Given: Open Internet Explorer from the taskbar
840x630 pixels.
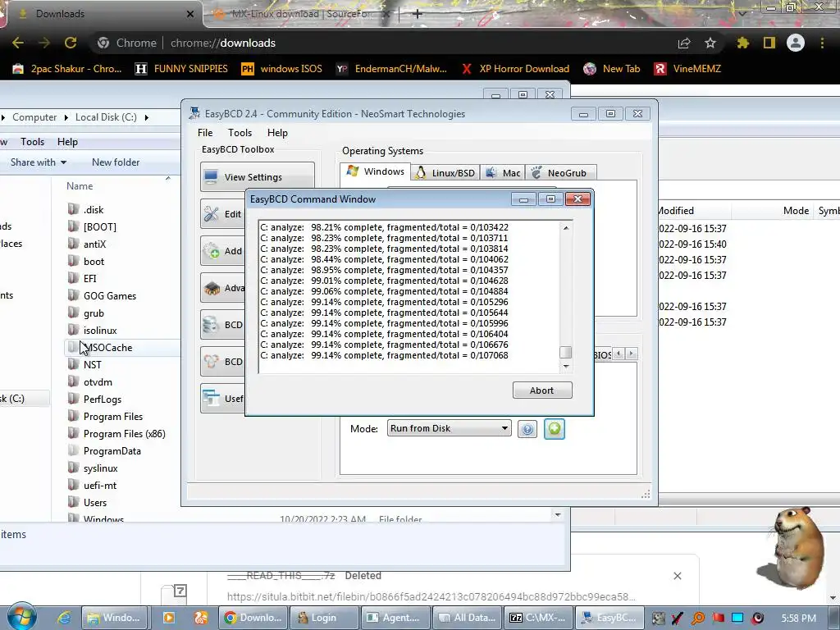Looking at the screenshot, I should 65,618.
